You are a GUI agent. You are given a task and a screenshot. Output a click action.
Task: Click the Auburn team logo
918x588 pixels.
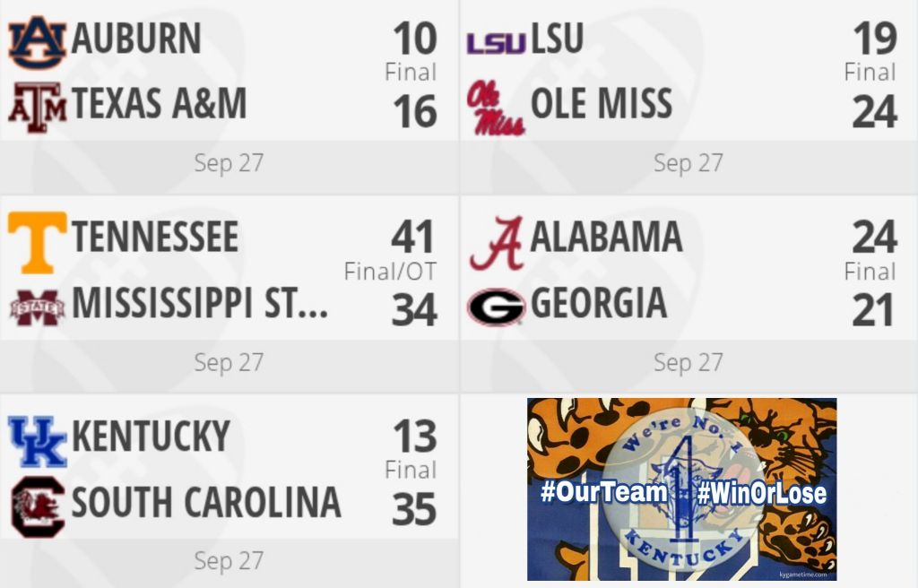37,42
